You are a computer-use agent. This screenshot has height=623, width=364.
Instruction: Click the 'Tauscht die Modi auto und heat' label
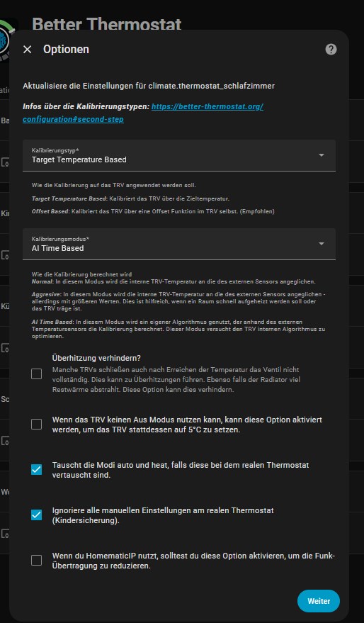[181, 470]
